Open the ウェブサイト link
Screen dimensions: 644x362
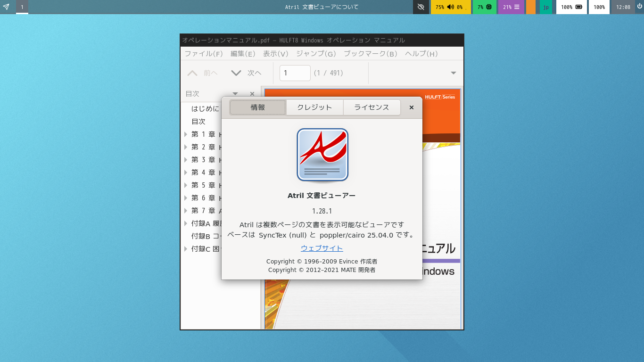pyautogui.click(x=322, y=248)
